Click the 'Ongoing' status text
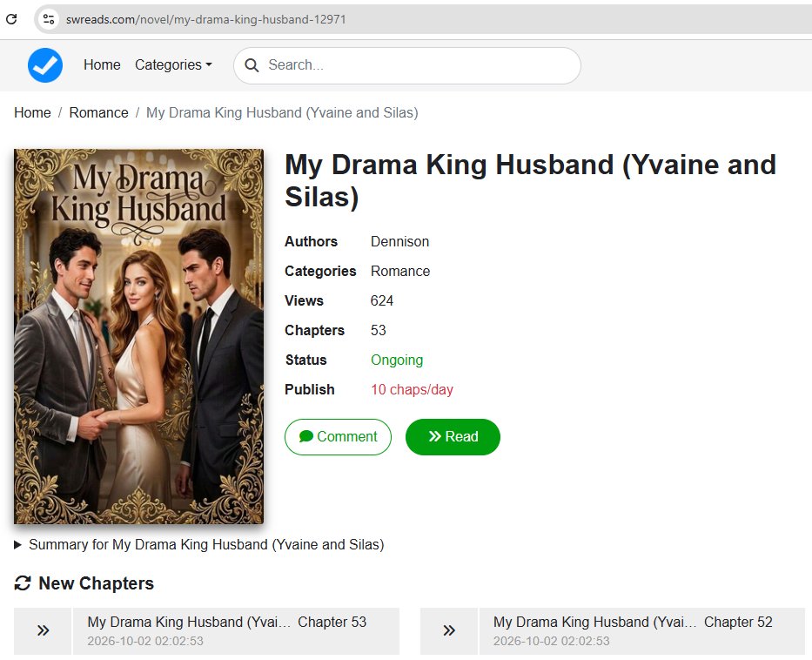 pos(397,360)
